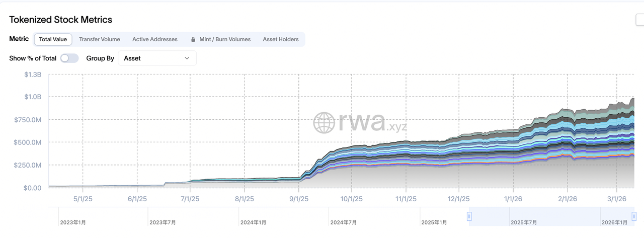Click the rwa.xyz globe watermark icon

coord(325,122)
